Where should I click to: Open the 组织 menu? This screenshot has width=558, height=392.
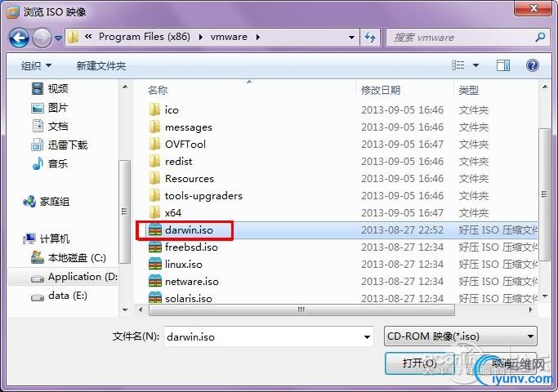click(36, 66)
